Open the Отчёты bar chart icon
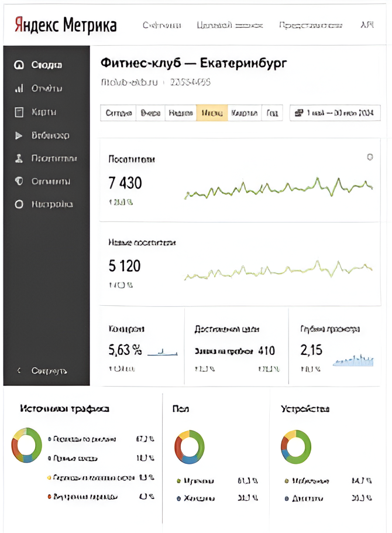Viewport: 392px width, 533px height. tap(19, 88)
